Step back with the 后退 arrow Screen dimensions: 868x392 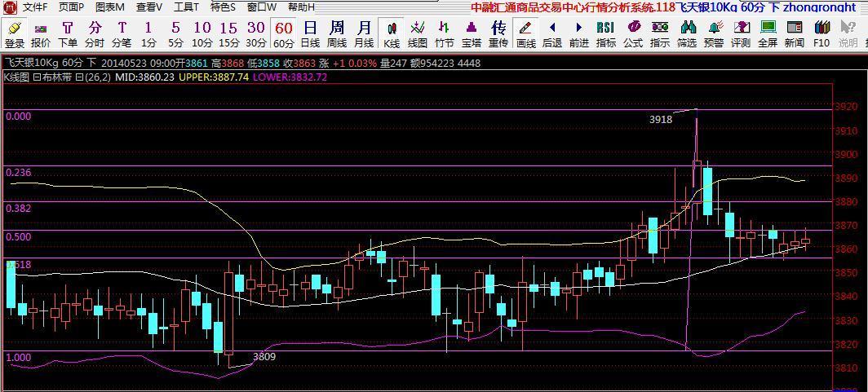click(x=552, y=33)
